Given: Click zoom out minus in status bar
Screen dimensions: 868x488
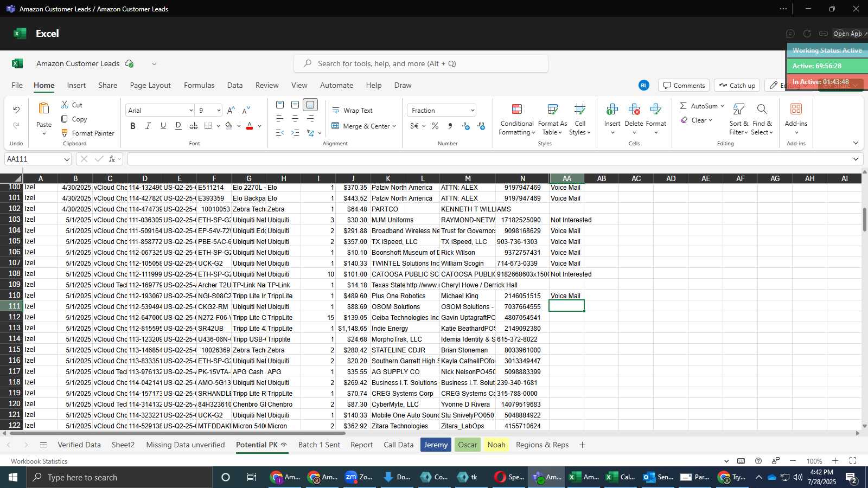Looking at the screenshot, I should pyautogui.click(x=793, y=461).
